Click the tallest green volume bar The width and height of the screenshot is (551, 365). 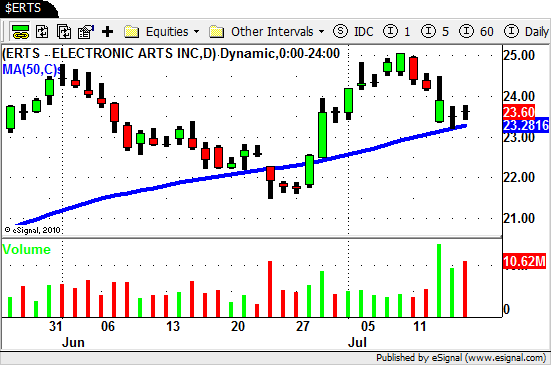[x=439, y=280]
